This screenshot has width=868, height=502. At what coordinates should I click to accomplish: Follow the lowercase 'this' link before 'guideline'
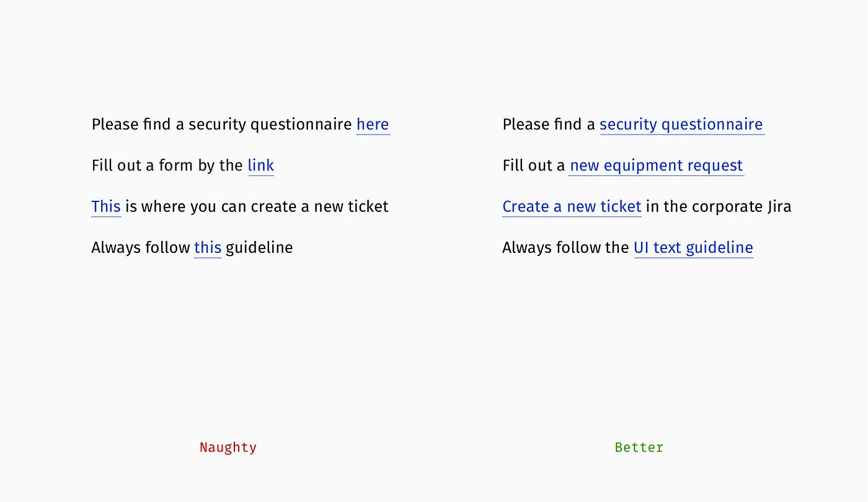[208, 248]
